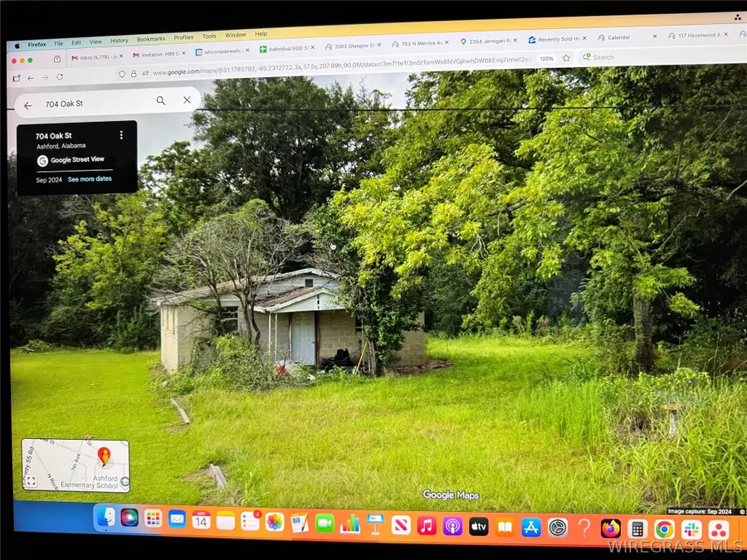Open the Photos app in the Dock

[x=275, y=523]
